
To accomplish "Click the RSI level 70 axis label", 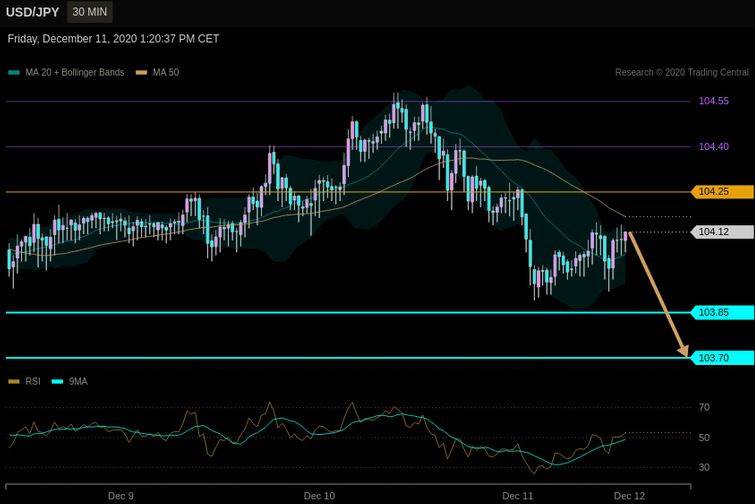I will pyautogui.click(x=704, y=408).
